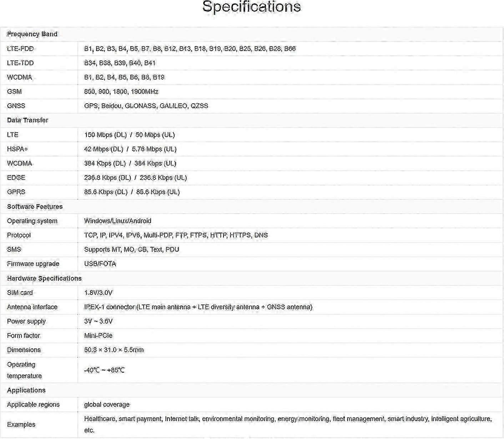Click the USB/FOTA firmware upgrade value
Screen dimensions: 504x439
point(100,264)
